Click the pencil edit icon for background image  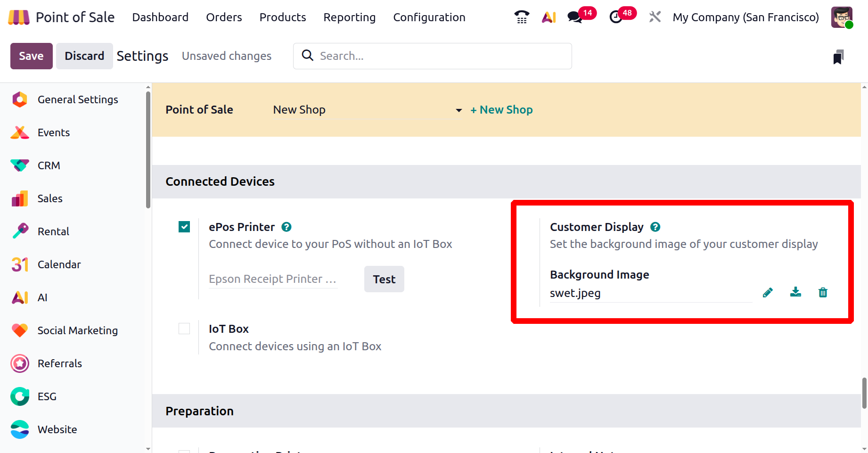click(x=768, y=293)
